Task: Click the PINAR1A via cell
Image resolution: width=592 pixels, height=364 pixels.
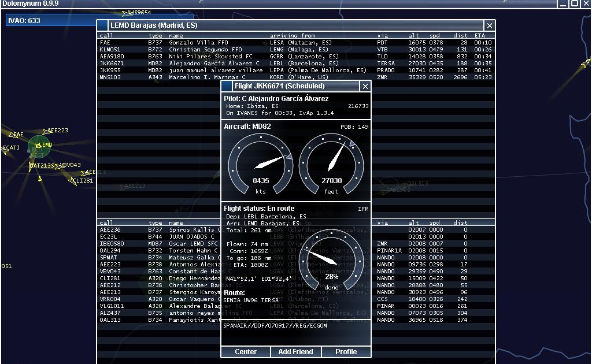Action: [389, 250]
